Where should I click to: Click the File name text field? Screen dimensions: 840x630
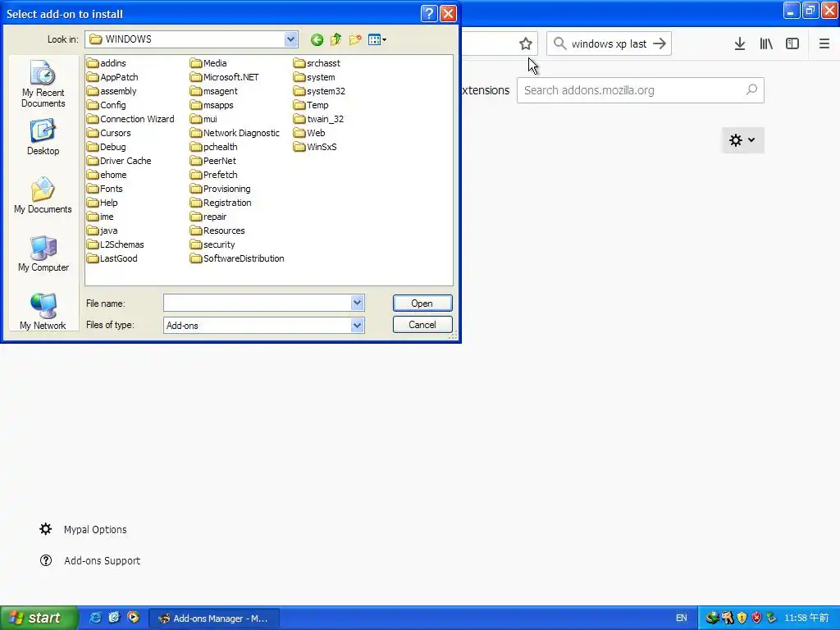coord(257,303)
